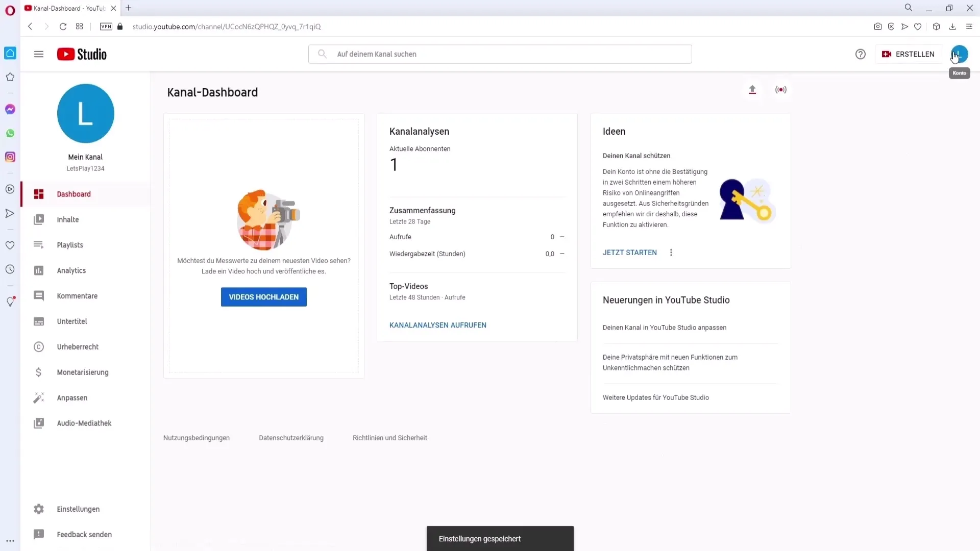The image size is (980, 551).
Task: Open the Analytics section
Action: (x=71, y=270)
